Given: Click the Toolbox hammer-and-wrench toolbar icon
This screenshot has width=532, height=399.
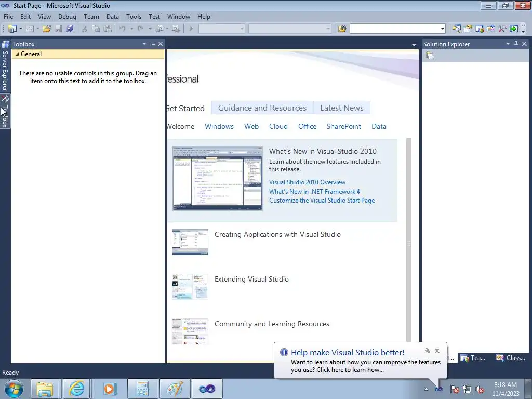Looking at the screenshot, I should coord(502,29).
